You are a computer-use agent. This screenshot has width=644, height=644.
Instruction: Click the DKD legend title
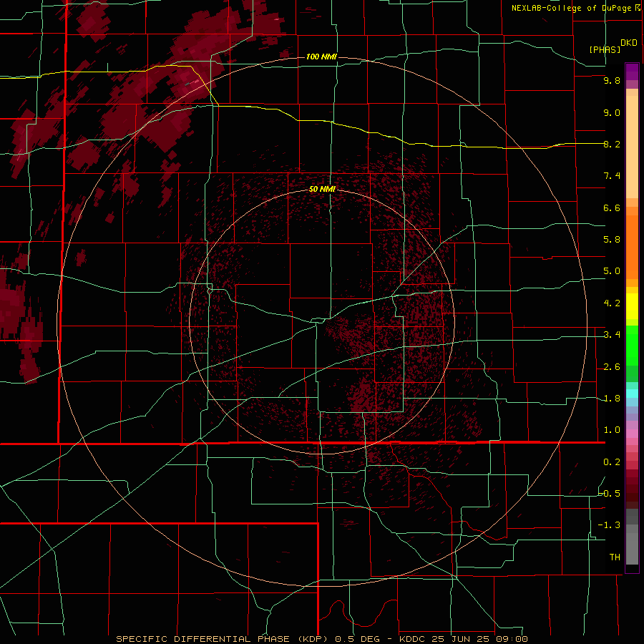coord(629,43)
